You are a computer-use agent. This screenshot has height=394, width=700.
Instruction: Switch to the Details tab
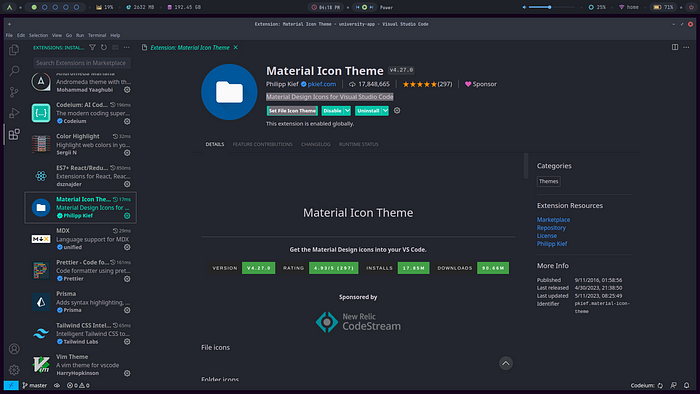tap(215, 144)
